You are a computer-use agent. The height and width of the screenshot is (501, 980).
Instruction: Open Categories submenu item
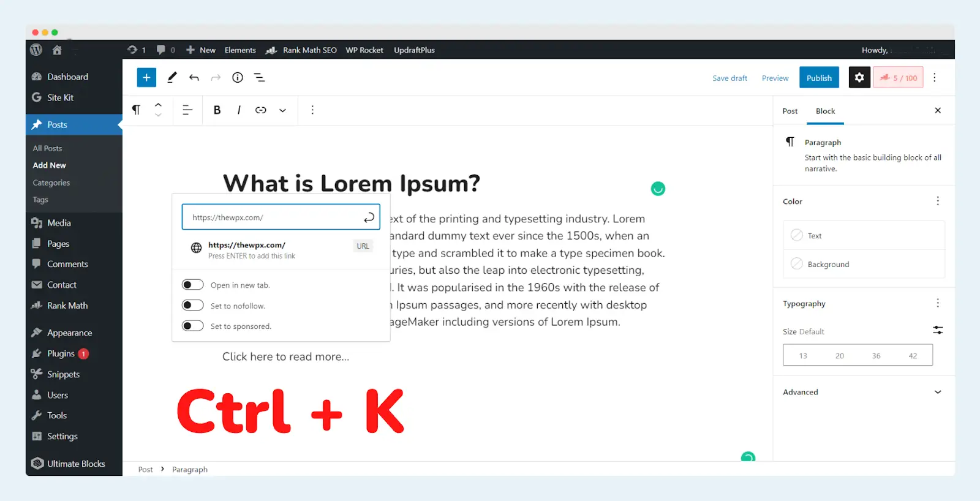tap(51, 183)
